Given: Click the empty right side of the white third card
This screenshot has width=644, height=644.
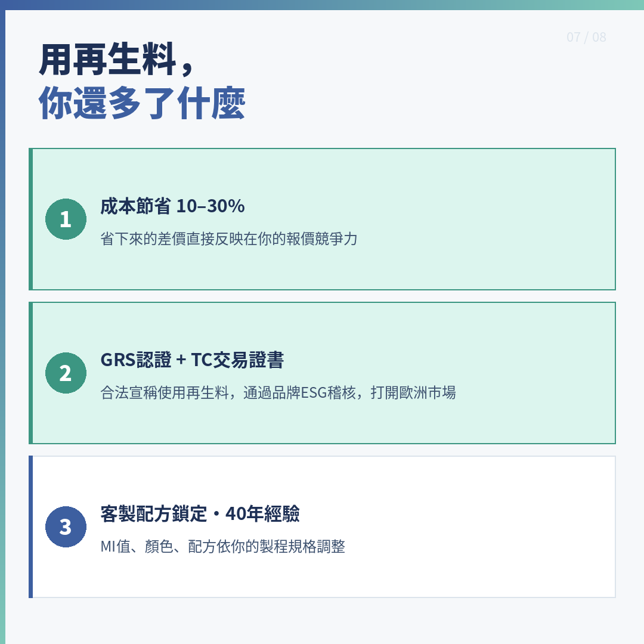Looking at the screenshot, I should [507, 527].
